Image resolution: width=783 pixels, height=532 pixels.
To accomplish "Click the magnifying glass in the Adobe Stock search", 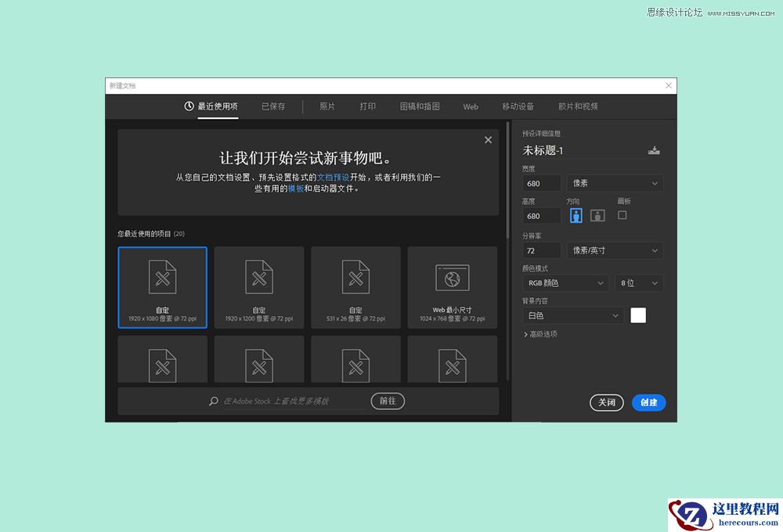I will (212, 401).
